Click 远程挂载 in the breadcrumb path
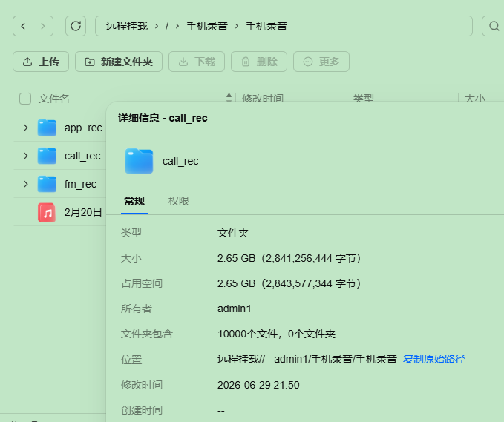This screenshot has height=422, width=504. (x=127, y=26)
